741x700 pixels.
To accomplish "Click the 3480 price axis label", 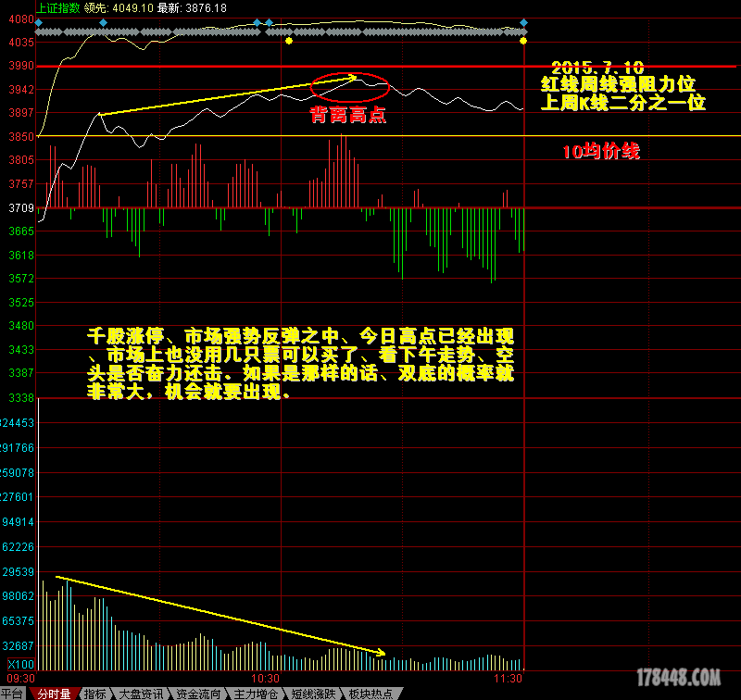I will coord(21,325).
